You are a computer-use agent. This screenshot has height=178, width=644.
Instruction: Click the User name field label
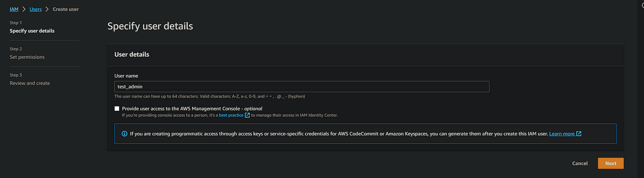[126, 75]
